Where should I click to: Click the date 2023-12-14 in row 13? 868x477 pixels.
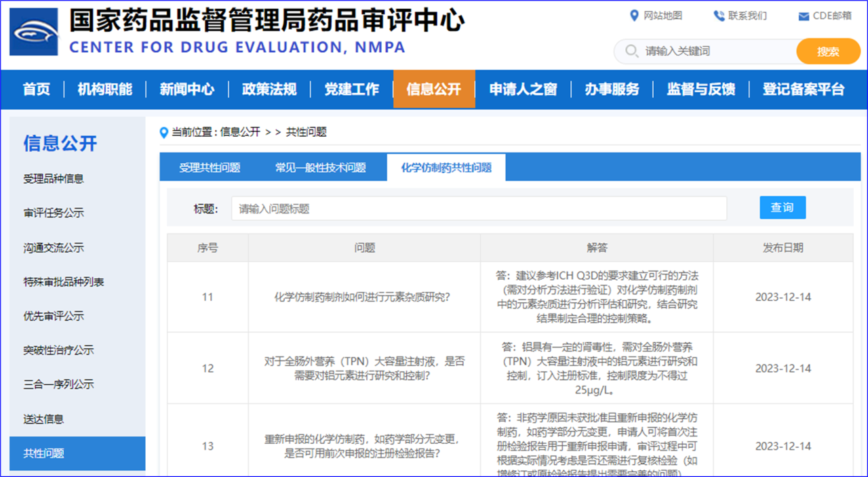click(x=783, y=446)
